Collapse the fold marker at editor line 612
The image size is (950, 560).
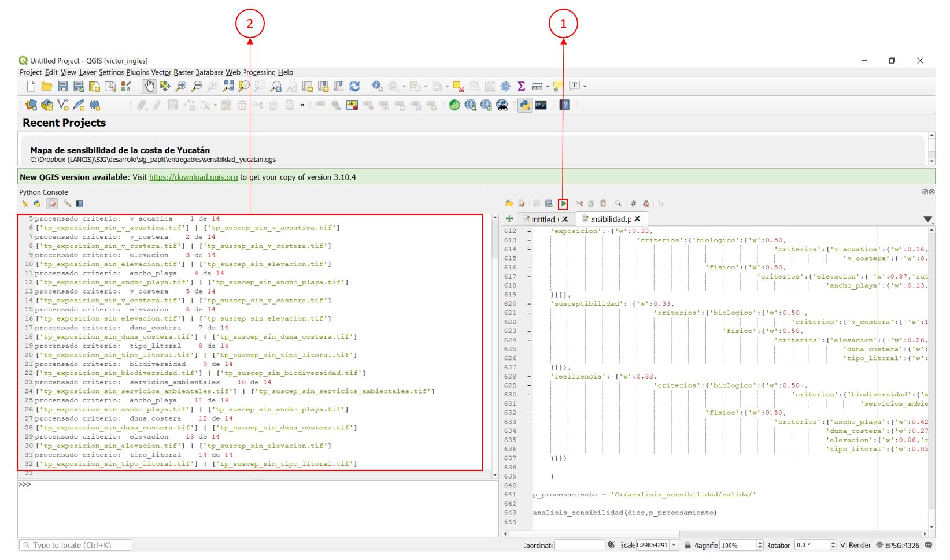(x=529, y=231)
